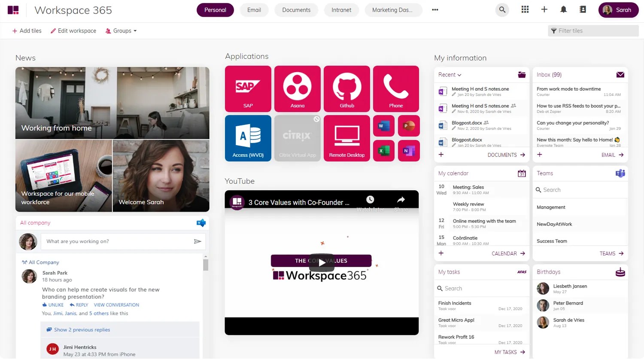Open the SAP application tile
The image size is (644, 359).
tap(248, 89)
